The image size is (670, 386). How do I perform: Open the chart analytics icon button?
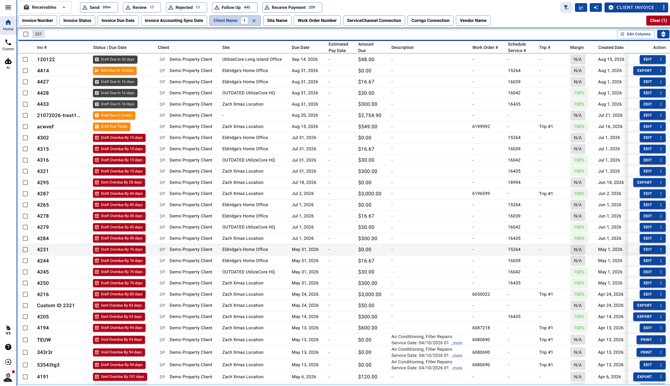click(x=581, y=7)
